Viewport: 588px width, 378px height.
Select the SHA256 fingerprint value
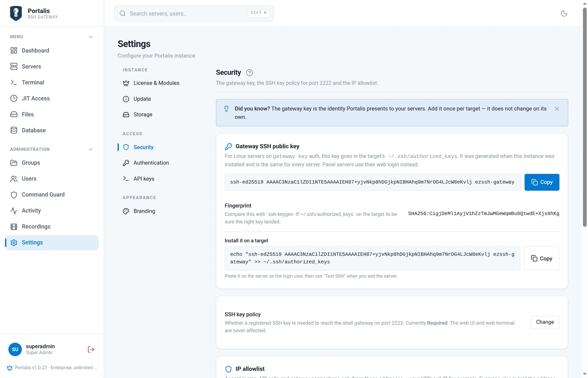(x=484, y=214)
